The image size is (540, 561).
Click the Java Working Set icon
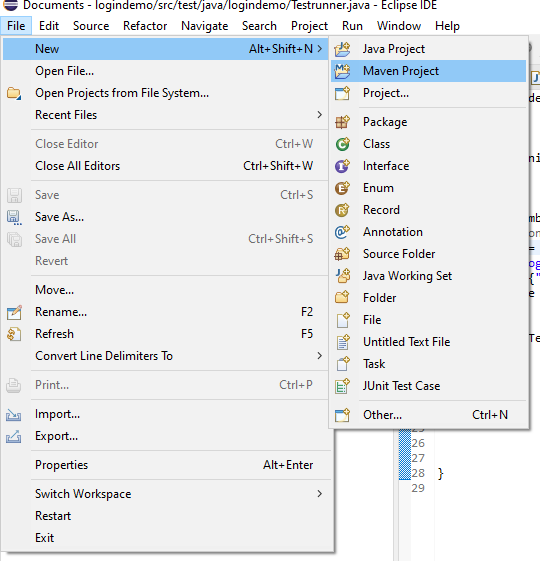click(342, 276)
